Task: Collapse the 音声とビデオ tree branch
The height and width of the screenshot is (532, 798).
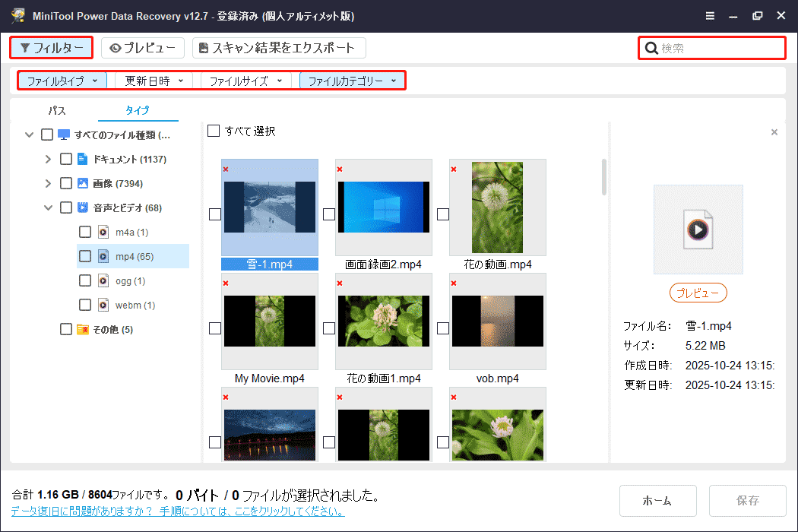Action: tap(48, 207)
